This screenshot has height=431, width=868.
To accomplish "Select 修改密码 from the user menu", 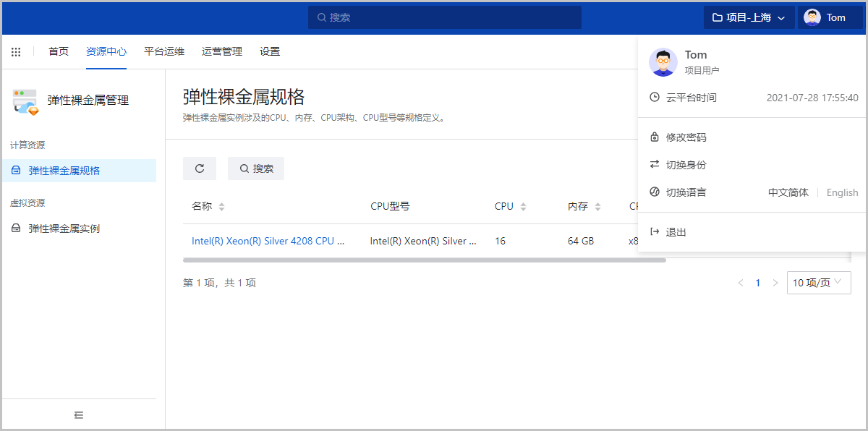I will tap(686, 137).
